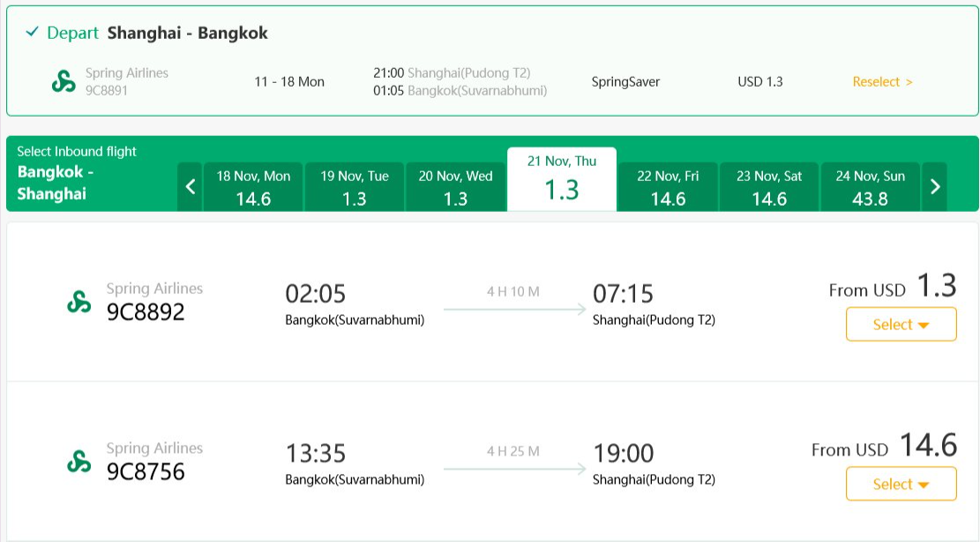Open the Reselect link for departing flight
The image size is (980, 542).
click(882, 82)
